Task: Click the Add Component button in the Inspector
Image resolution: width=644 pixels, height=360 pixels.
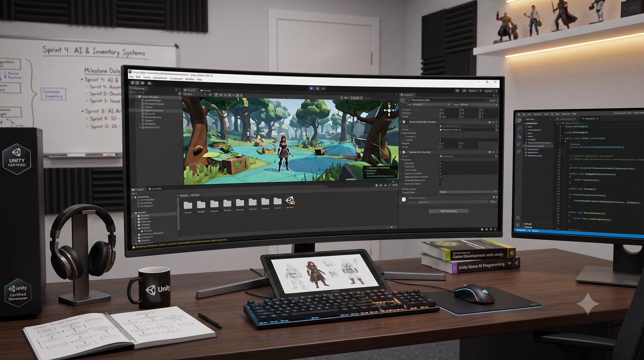Action: [x=448, y=211]
